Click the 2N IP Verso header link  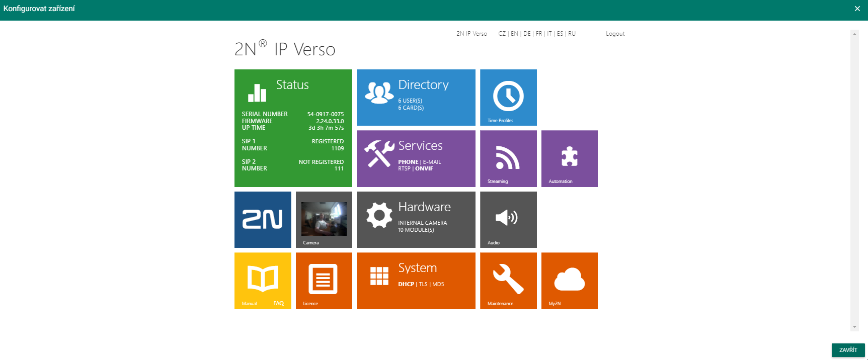471,34
